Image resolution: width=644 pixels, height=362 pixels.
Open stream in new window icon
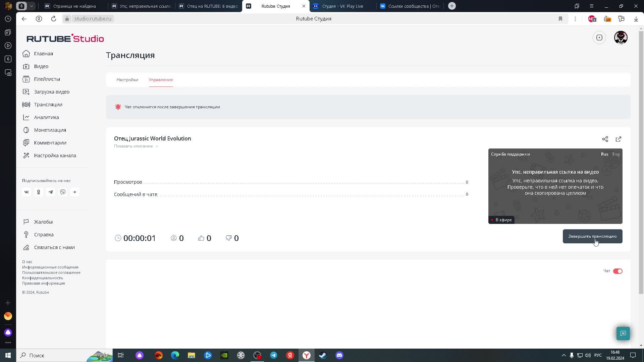[x=618, y=139]
